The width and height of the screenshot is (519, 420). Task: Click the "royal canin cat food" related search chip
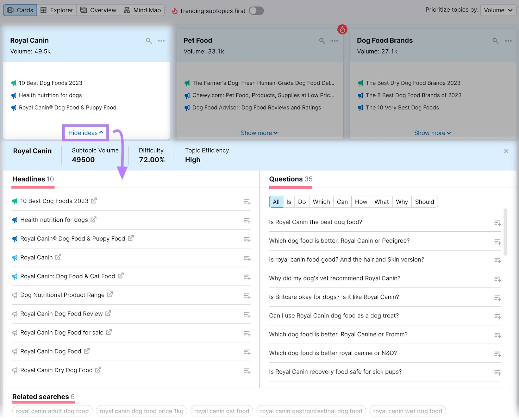[x=222, y=411]
